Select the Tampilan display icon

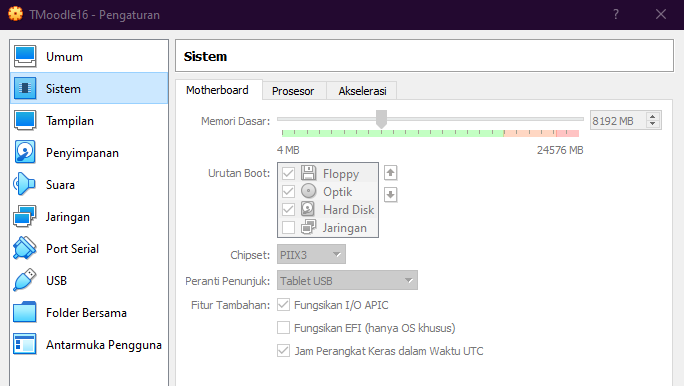coord(24,121)
